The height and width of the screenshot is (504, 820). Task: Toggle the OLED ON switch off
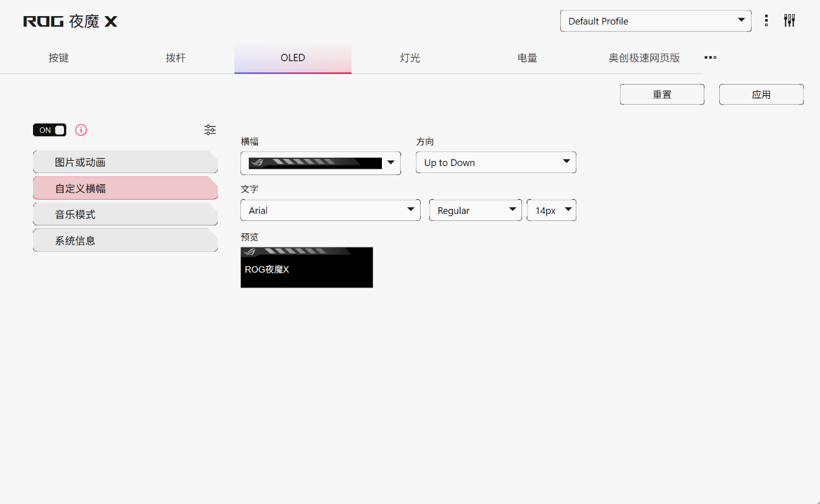pos(50,130)
